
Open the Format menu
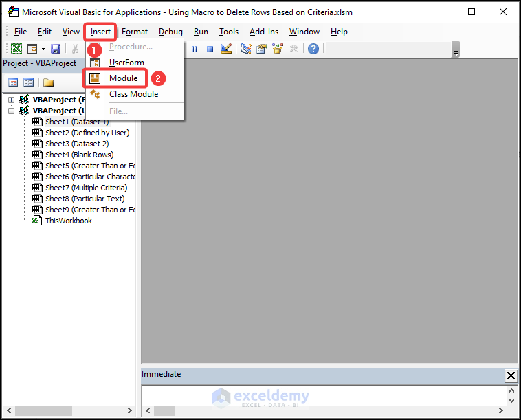tap(135, 32)
